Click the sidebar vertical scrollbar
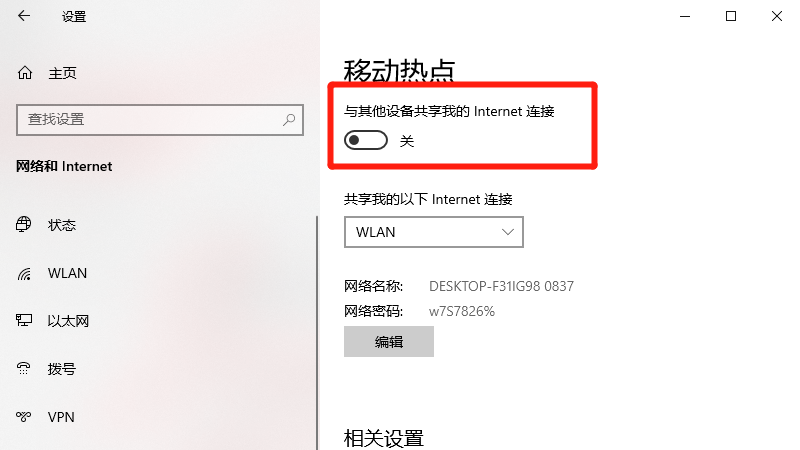This screenshot has width=800, height=450. coord(317,333)
